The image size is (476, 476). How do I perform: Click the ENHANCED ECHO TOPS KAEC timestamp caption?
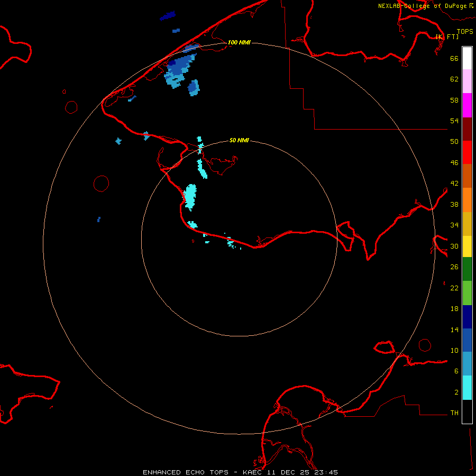(x=240, y=472)
